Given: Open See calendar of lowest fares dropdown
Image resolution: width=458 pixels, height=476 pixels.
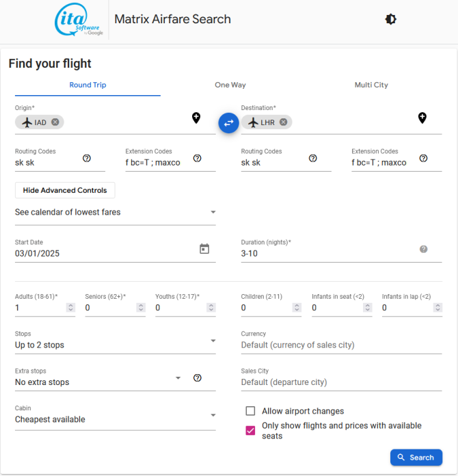Looking at the screenshot, I should click(116, 212).
